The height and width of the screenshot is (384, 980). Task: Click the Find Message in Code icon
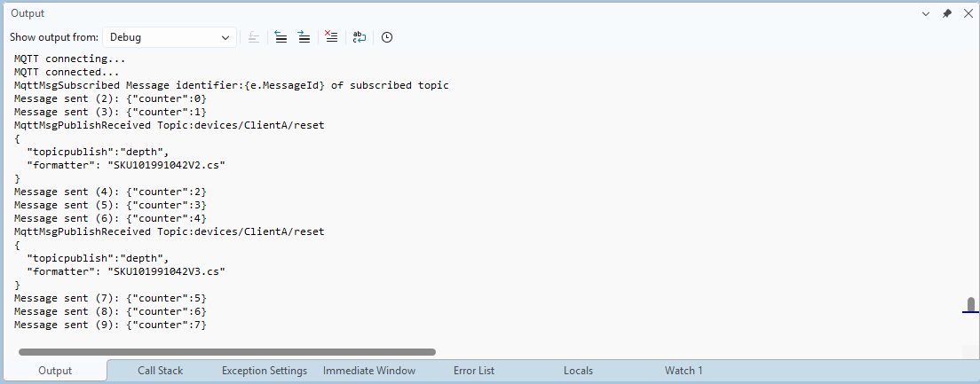pyautogui.click(x=254, y=37)
